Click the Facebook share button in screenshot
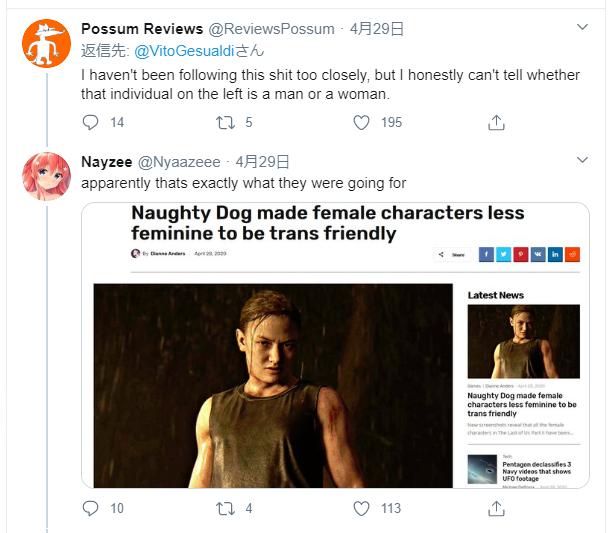Screen dimensions: 614x533 click(486, 255)
